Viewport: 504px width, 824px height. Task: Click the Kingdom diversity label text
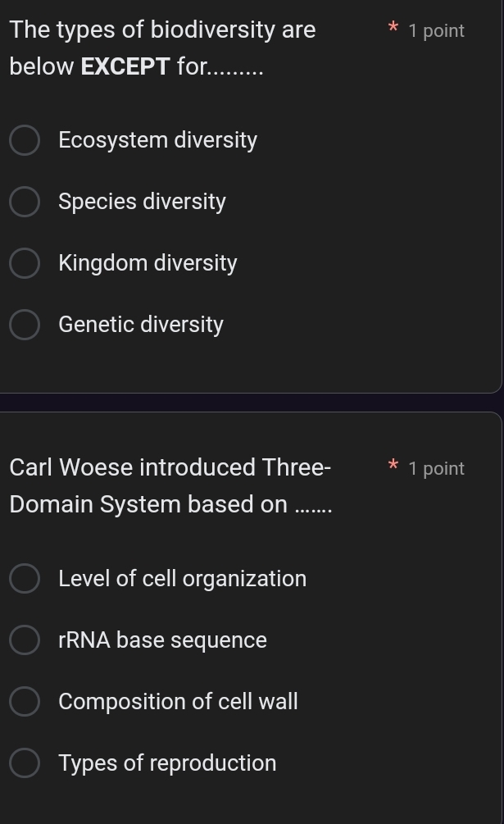(x=148, y=263)
